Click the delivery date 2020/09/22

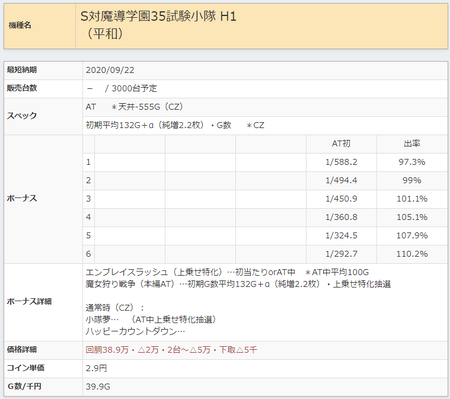click(x=110, y=70)
